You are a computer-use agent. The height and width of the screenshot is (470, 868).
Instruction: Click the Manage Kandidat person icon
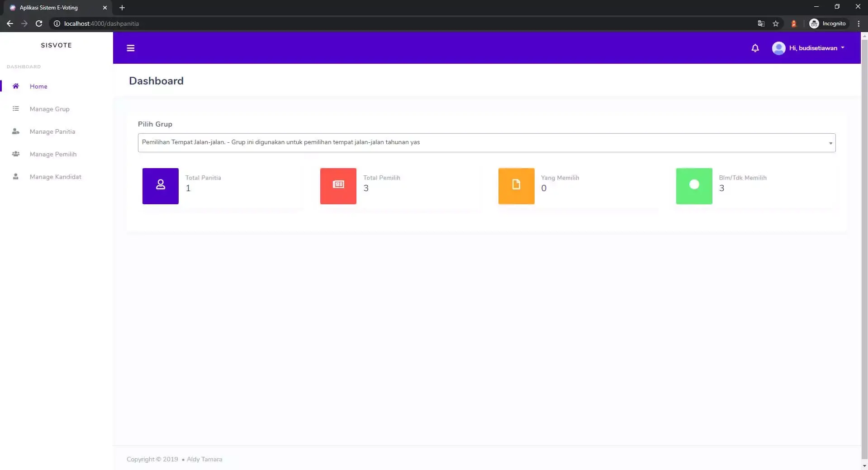pos(16,176)
